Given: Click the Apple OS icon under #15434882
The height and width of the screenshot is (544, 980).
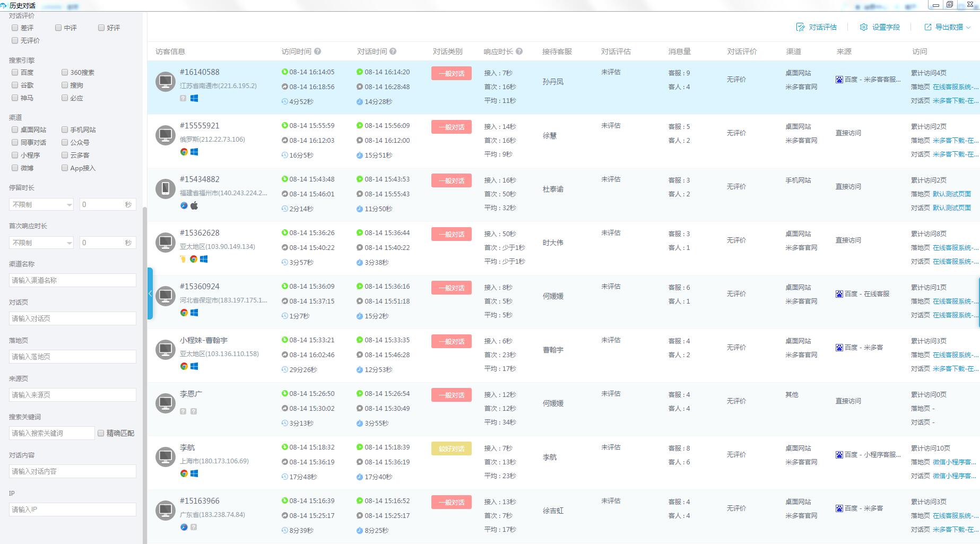Looking at the screenshot, I should (x=194, y=205).
